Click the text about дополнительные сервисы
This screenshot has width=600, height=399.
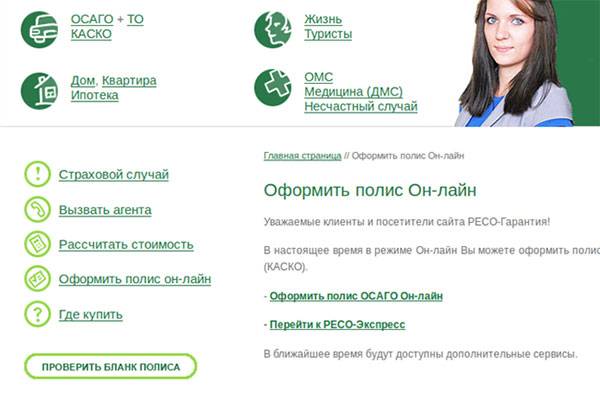pyautogui.click(x=421, y=354)
